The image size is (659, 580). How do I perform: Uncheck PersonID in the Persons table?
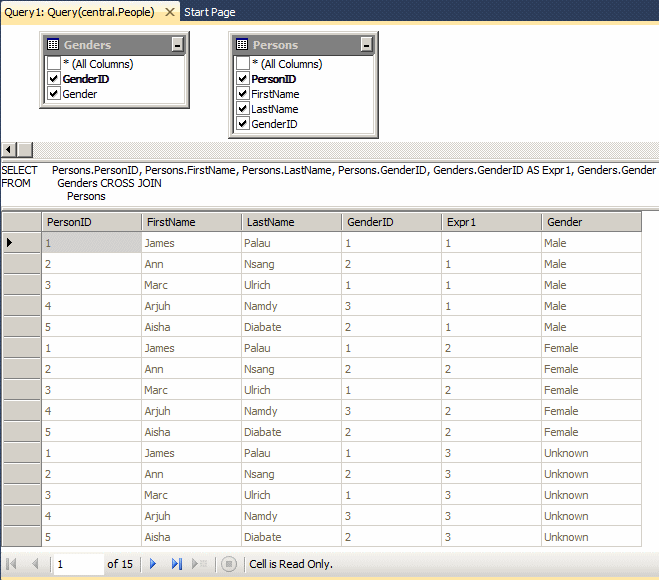click(243, 79)
